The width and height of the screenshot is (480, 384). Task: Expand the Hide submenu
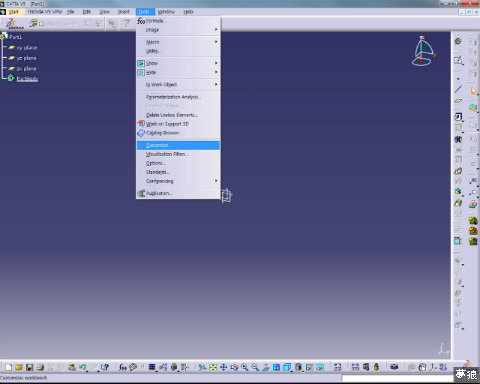click(178, 72)
